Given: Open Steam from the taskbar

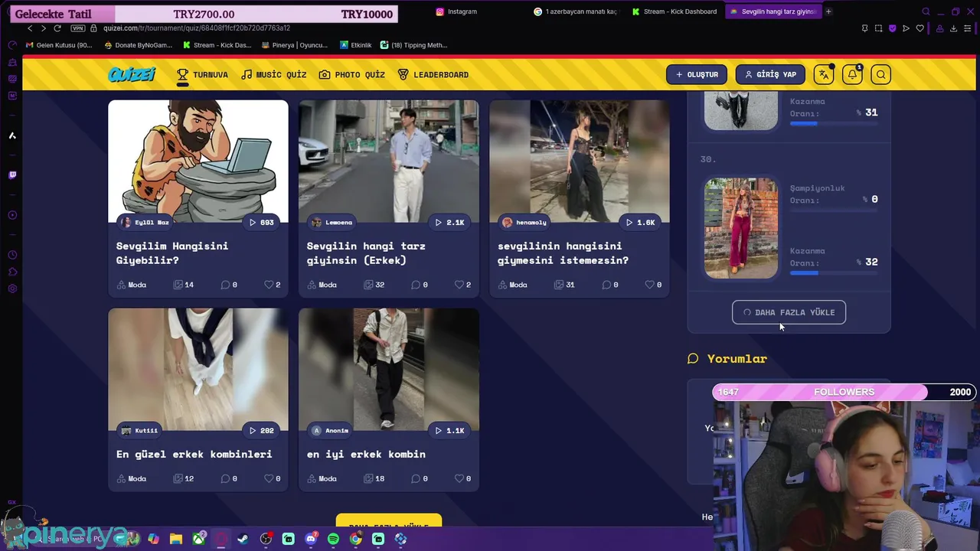Looking at the screenshot, I should (x=243, y=539).
